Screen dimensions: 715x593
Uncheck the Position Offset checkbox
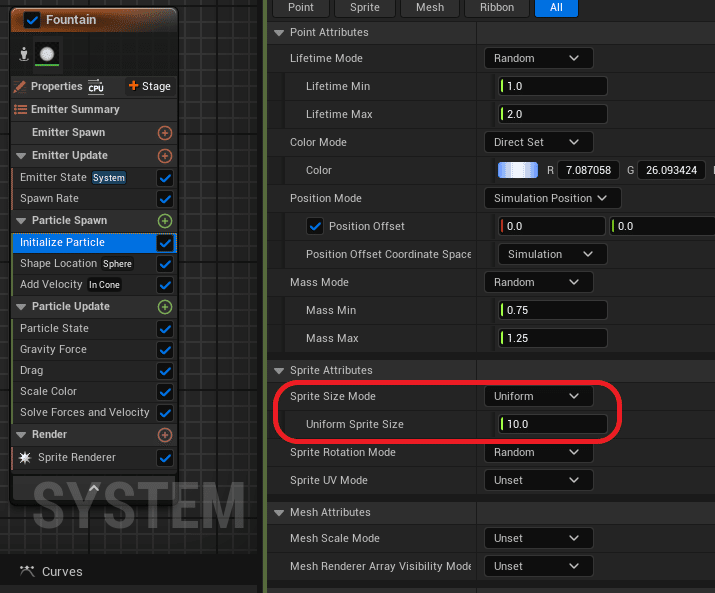[x=315, y=226]
